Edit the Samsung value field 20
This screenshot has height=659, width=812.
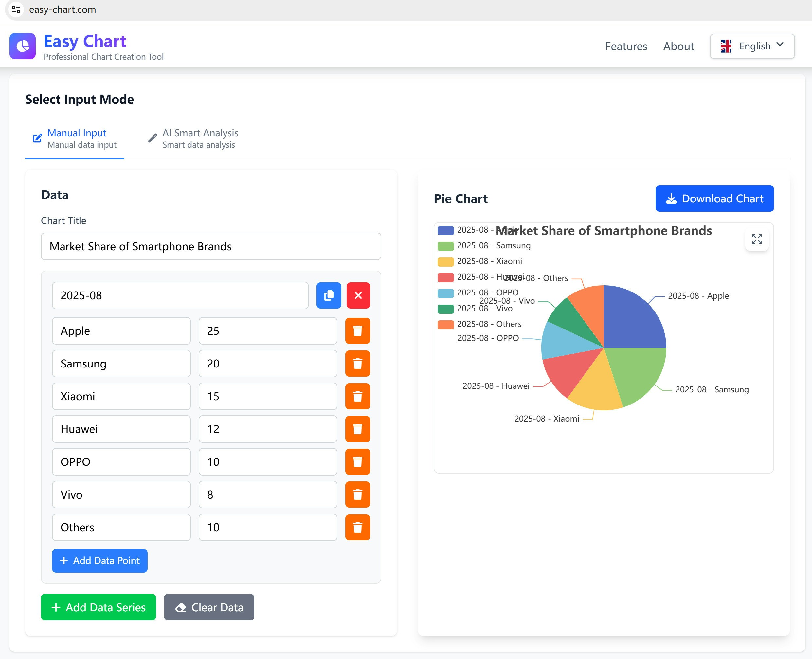coord(268,363)
